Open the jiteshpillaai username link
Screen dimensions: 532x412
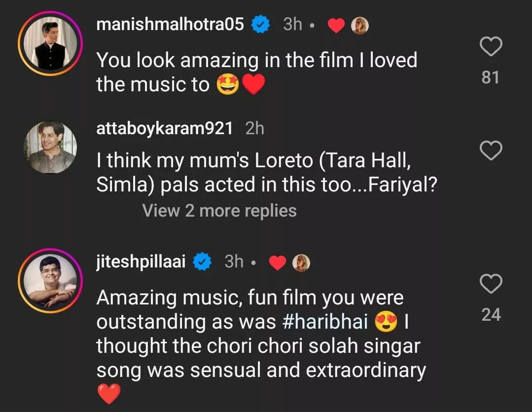click(x=141, y=262)
